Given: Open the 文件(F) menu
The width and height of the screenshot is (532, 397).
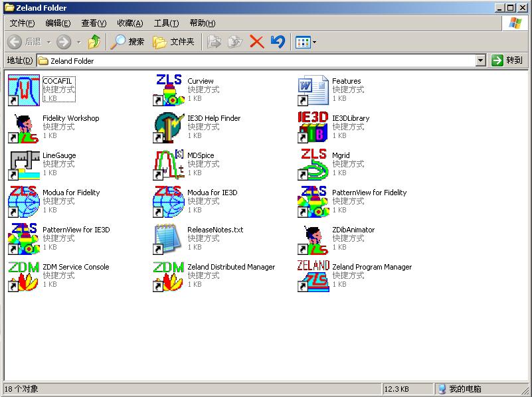Looking at the screenshot, I should click(22, 23).
